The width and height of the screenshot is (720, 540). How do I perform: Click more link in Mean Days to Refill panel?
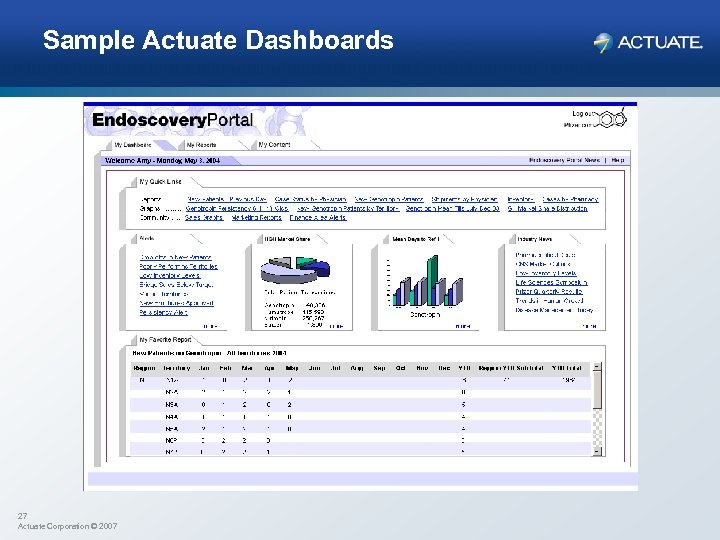(463, 326)
